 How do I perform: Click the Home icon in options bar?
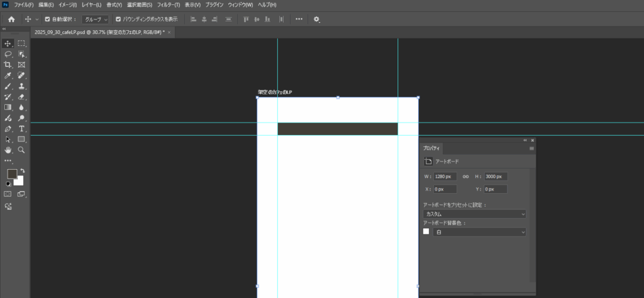click(11, 19)
